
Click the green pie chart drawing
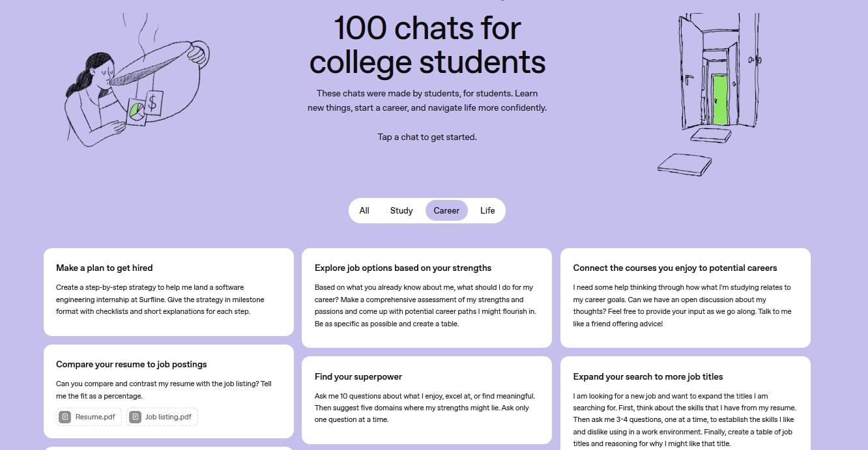coord(136,111)
